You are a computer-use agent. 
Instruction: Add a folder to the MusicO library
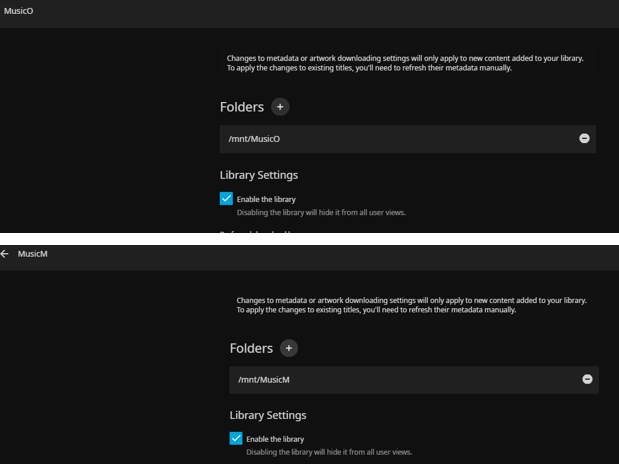click(280, 106)
